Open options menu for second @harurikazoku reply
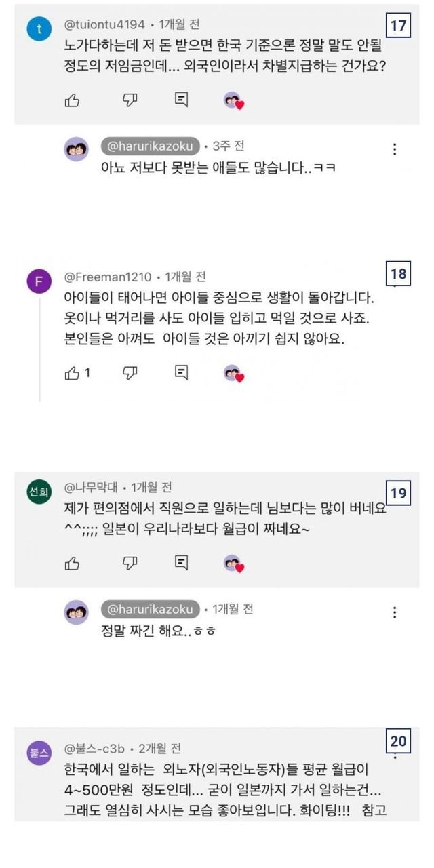The image size is (434, 868). tap(395, 612)
